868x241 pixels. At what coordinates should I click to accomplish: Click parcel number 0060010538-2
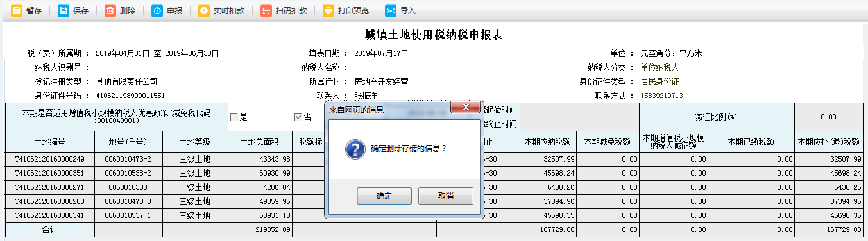coord(128,173)
